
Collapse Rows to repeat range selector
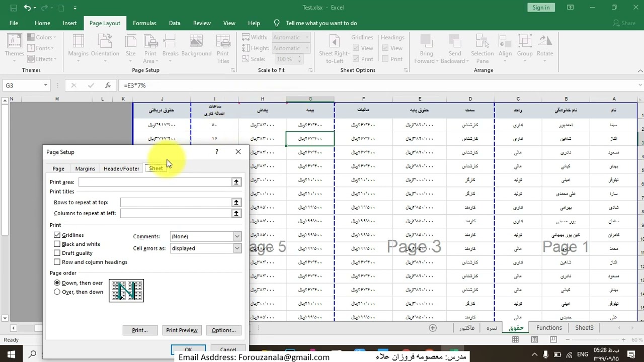(x=236, y=202)
